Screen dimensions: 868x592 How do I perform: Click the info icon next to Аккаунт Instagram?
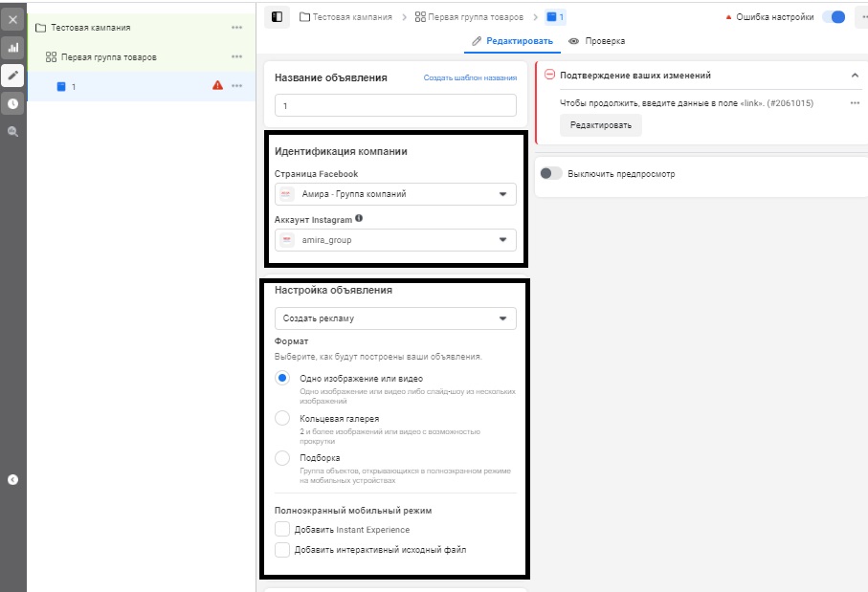pyautogui.click(x=359, y=218)
